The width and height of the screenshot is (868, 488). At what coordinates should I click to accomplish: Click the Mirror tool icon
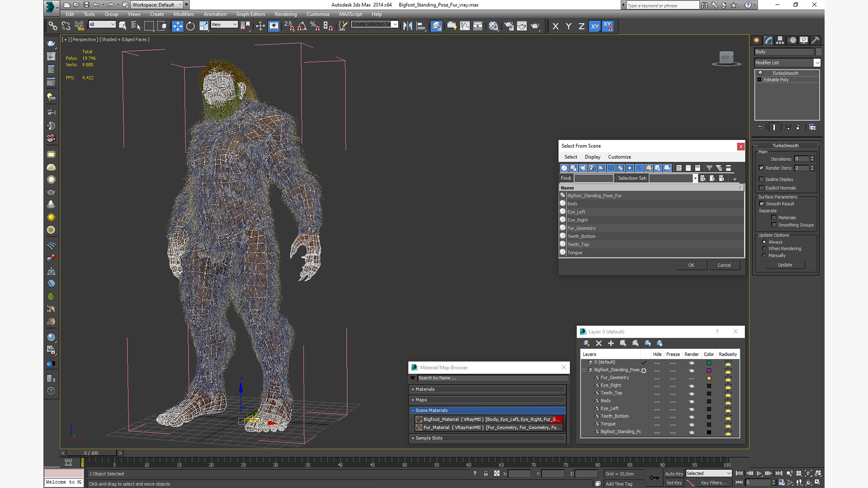pos(407,26)
